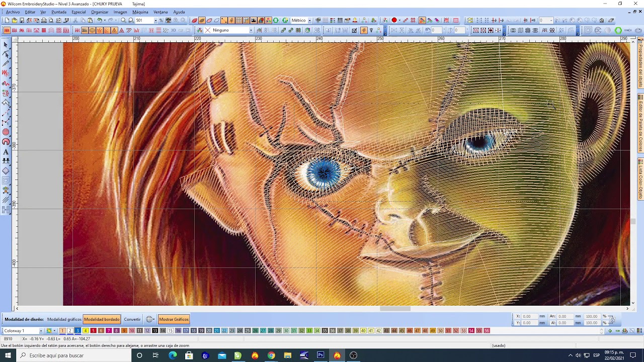Open the Archivo menu
This screenshot has width=644, height=362.
point(13,12)
